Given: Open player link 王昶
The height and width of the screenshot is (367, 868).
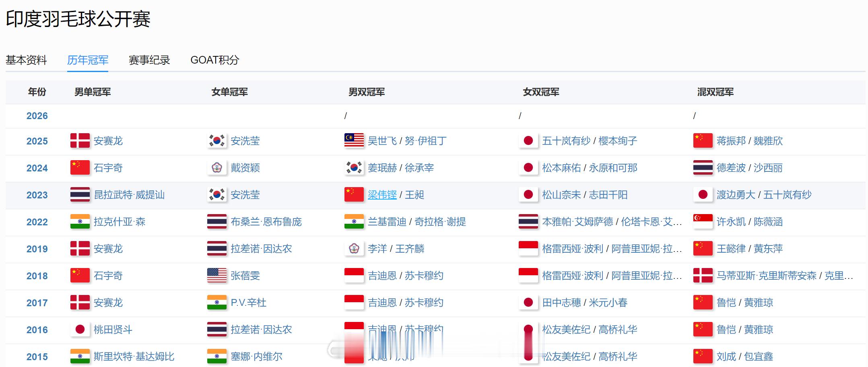Looking at the screenshot, I should pos(414,195).
